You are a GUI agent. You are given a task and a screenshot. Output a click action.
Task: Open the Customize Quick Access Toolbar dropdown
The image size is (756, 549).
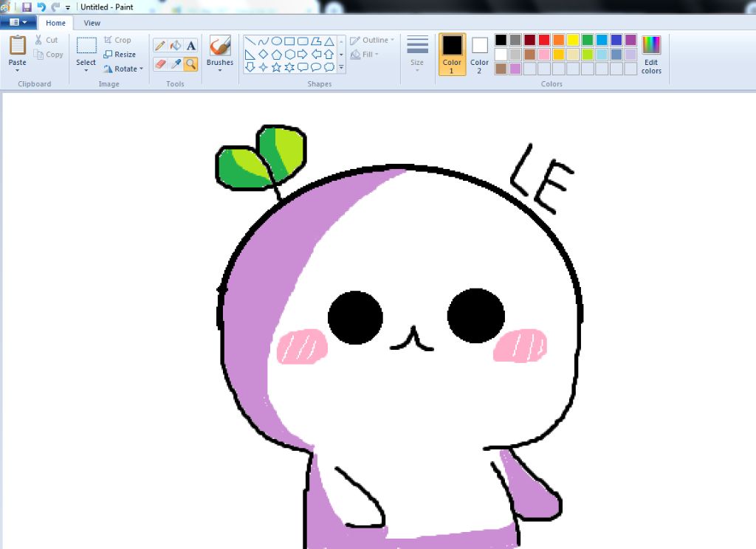[68, 7]
